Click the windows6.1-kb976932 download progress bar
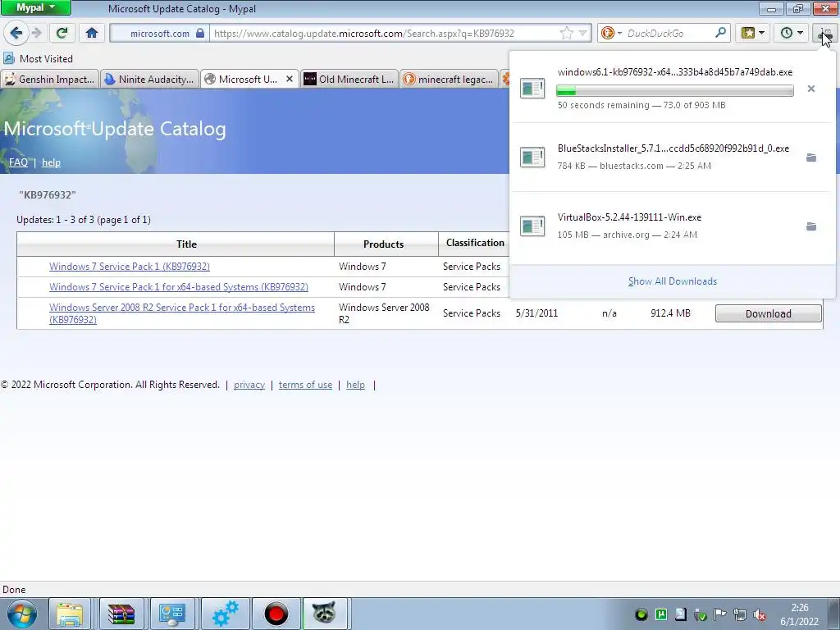The height and width of the screenshot is (630, 840). [x=675, y=91]
